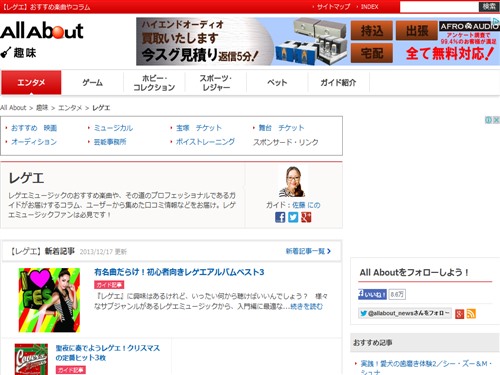
Task: Click the 出張 button in the banner ad
Action: coord(417,31)
